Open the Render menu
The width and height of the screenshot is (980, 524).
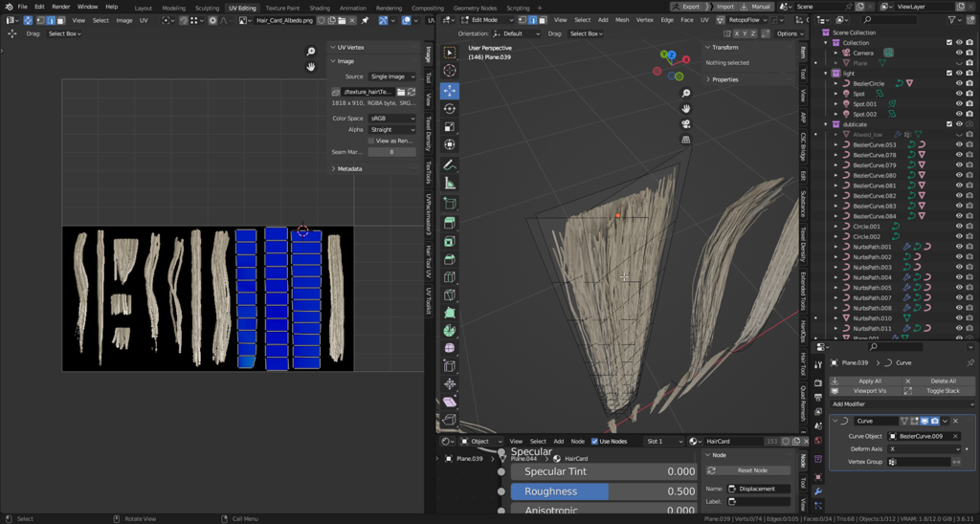coord(59,7)
